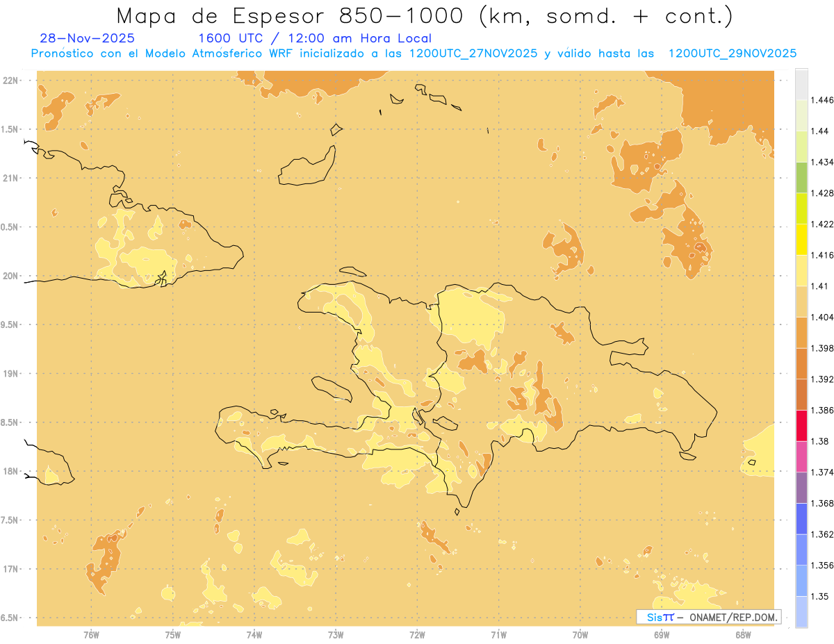
Task: Click the purple legend swatch above 1.368
Action: 801,487
